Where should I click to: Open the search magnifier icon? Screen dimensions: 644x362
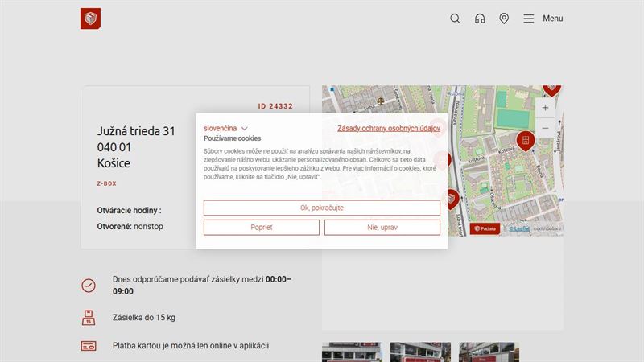[455, 19]
